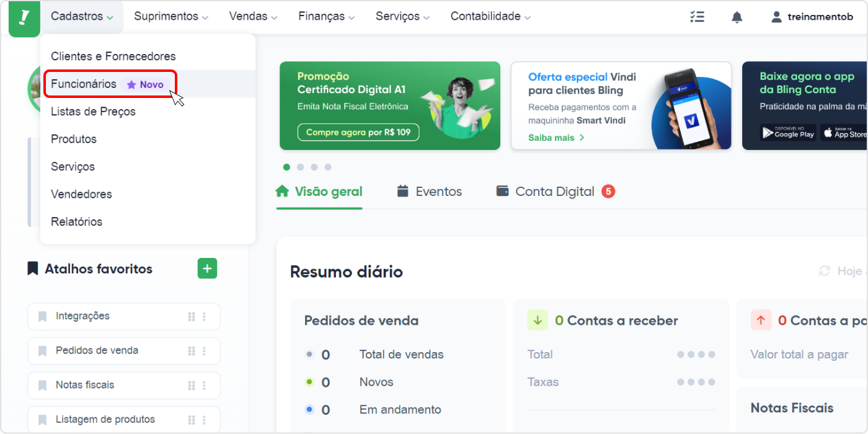Image resolution: width=868 pixels, height=434 pixels.
Task: Click the bookmark icon on Notas fiscais shortcut
Action: pyautogui.click(x=43, y=385)
